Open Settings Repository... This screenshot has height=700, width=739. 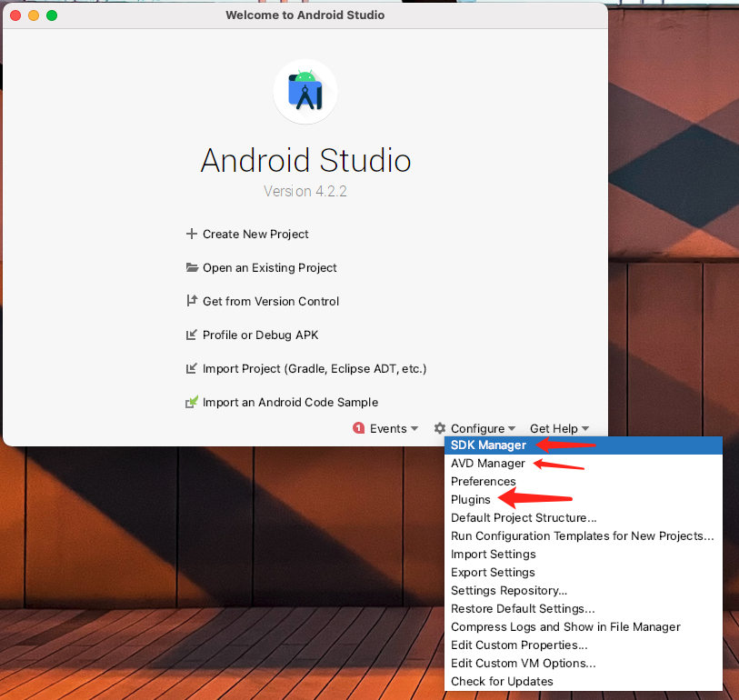click(x=583, y=590)
